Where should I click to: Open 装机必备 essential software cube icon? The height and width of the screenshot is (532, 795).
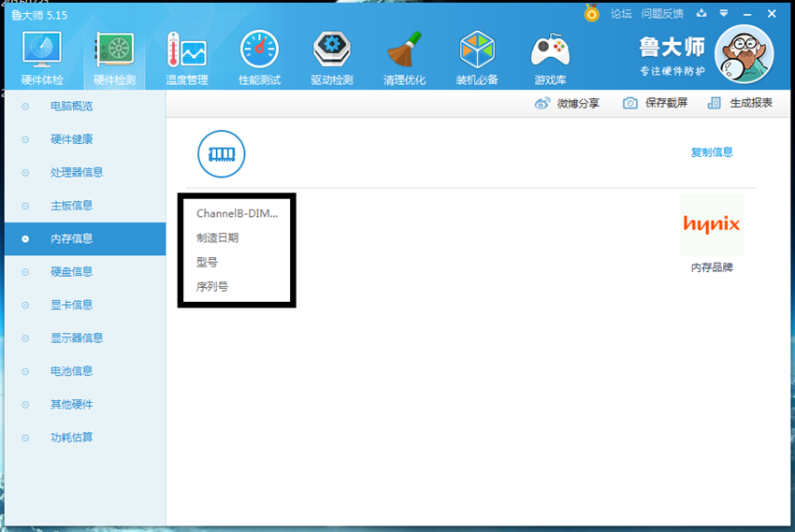coord(477,58)
